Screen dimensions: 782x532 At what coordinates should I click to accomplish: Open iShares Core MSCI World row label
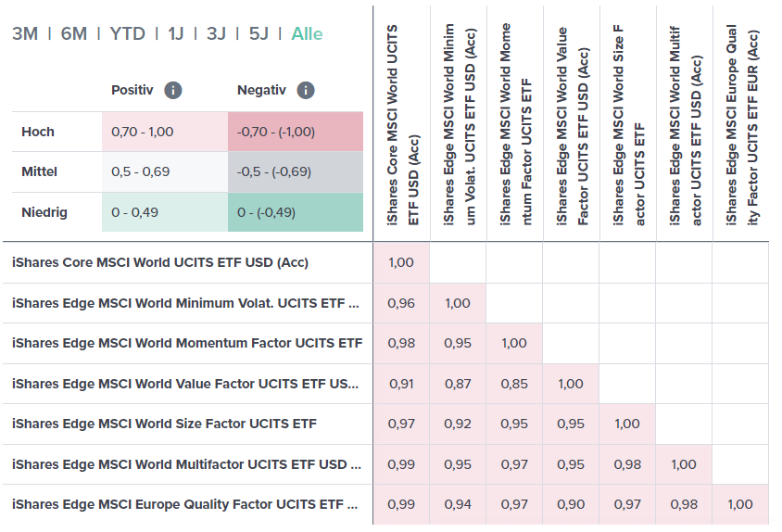point(160,262)
